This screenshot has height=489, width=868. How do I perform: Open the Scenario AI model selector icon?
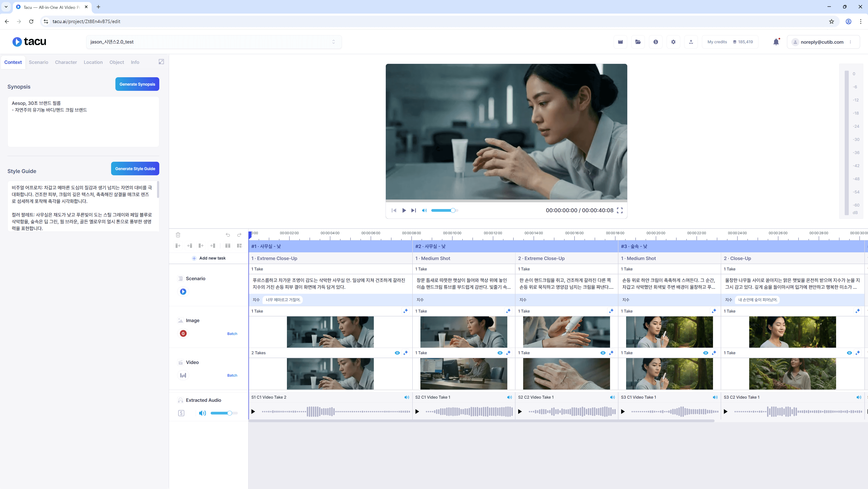(x=183, y=291)
